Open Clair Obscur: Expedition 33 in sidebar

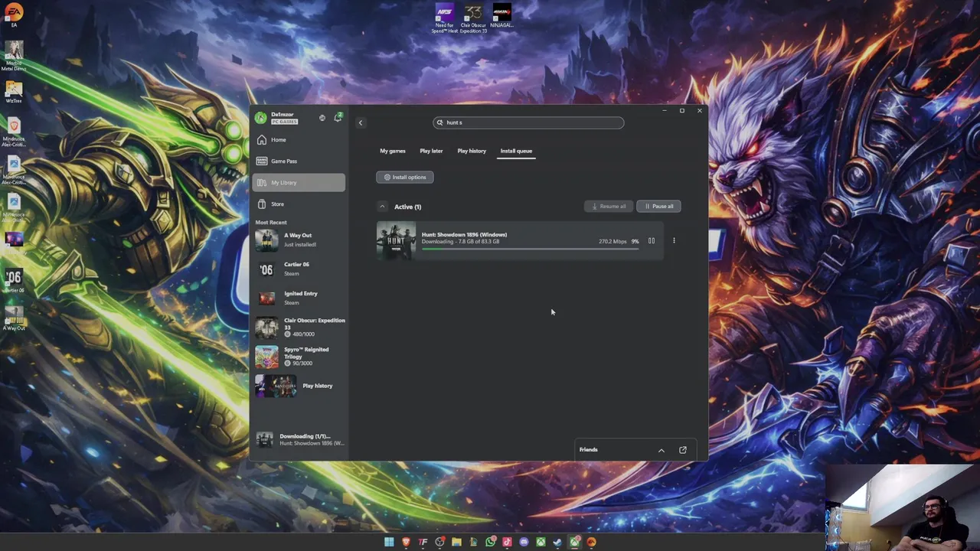click(299, 328)
